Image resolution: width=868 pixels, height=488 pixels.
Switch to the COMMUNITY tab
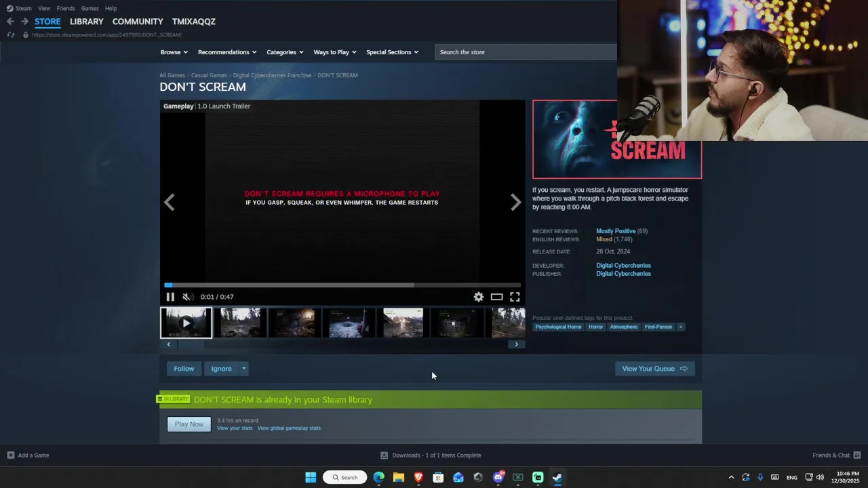138,22
